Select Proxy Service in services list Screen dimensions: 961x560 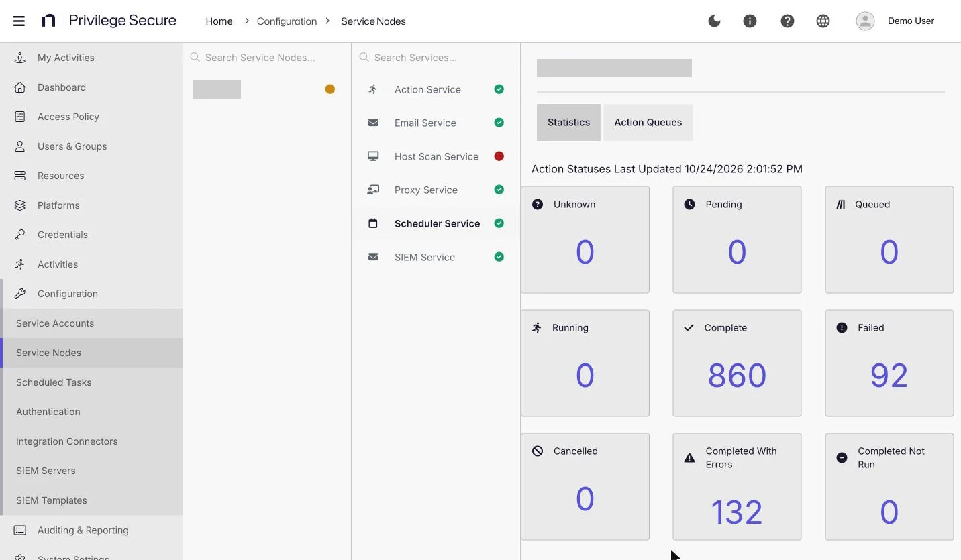click(x=436, y=190)
